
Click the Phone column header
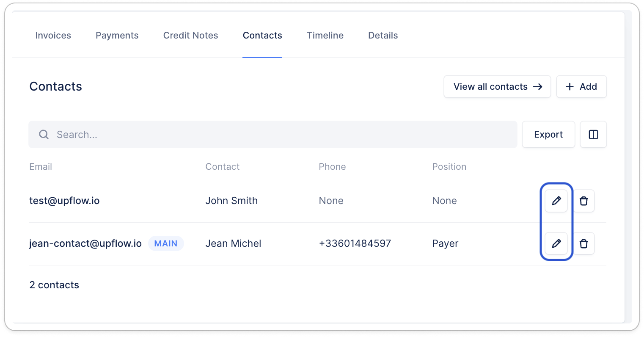coord(332,167)
